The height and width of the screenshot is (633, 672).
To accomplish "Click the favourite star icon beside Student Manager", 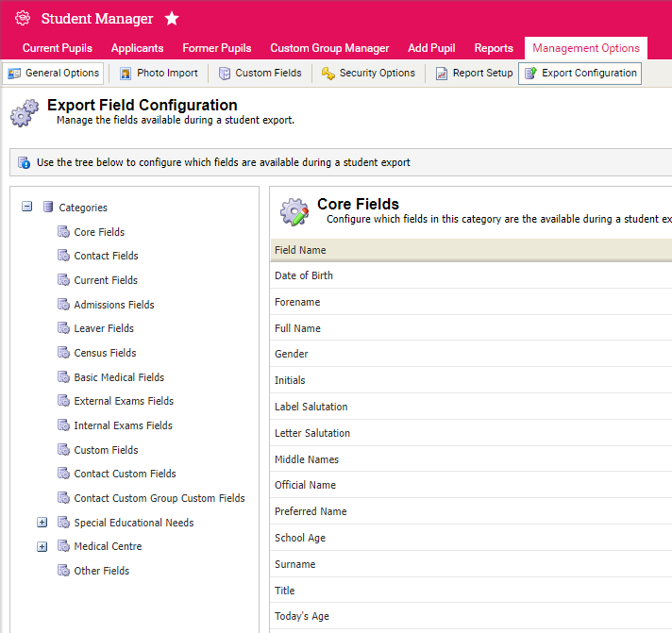I will [x=171, y=19].
